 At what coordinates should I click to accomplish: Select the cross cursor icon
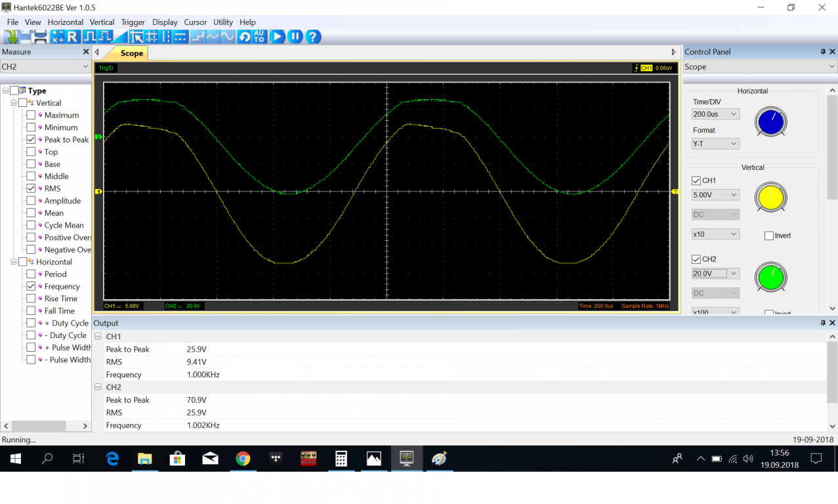[x=152, y=37]
